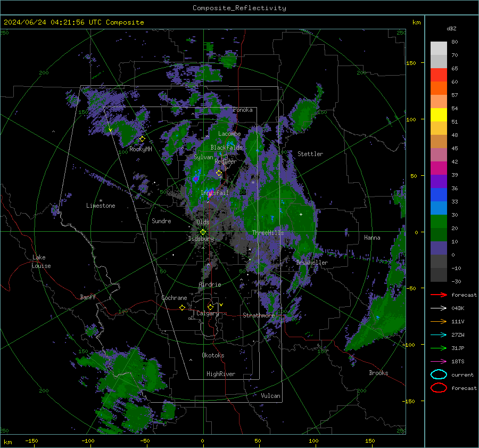Select the Okotoks label
479x448 pixels.
[213, 355]
